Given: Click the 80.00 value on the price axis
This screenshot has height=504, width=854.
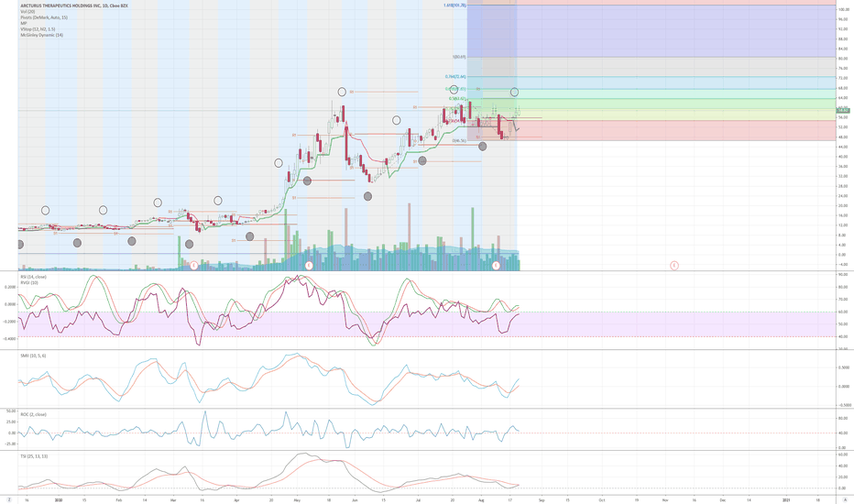Looking at the screenshot, I should (843, 59).
